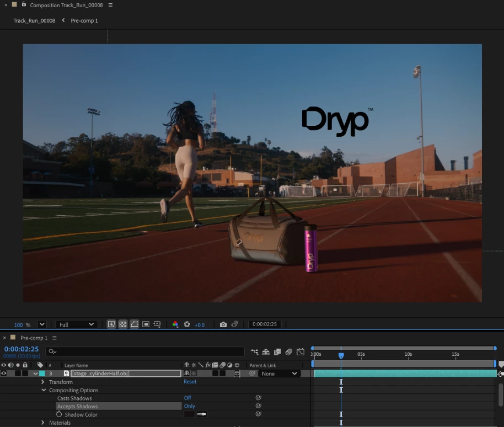Open grid and guide options icon
The height and width of the screenshot is (427, 504).
tap(157, 324)
